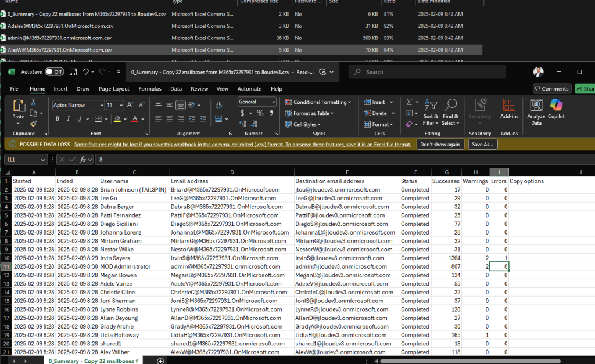Open the font name dropdown Aptos Narrow
This screenshot has height=364, width=595.
102,105
